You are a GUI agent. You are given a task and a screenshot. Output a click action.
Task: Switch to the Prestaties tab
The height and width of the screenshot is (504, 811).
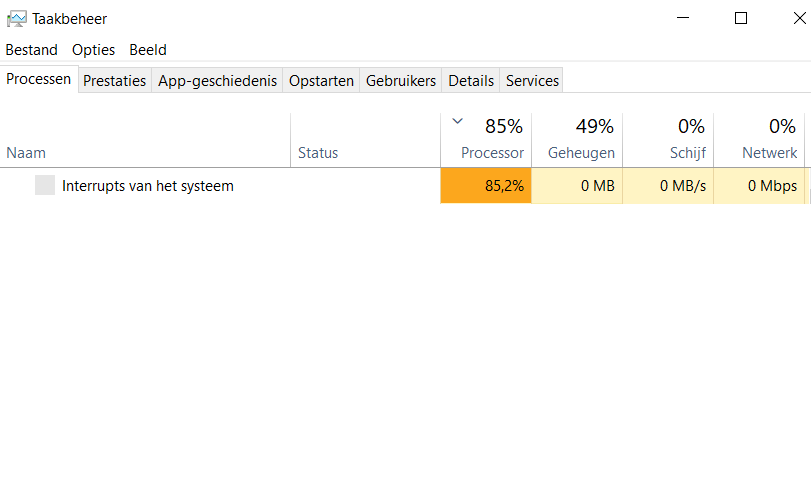115,81
